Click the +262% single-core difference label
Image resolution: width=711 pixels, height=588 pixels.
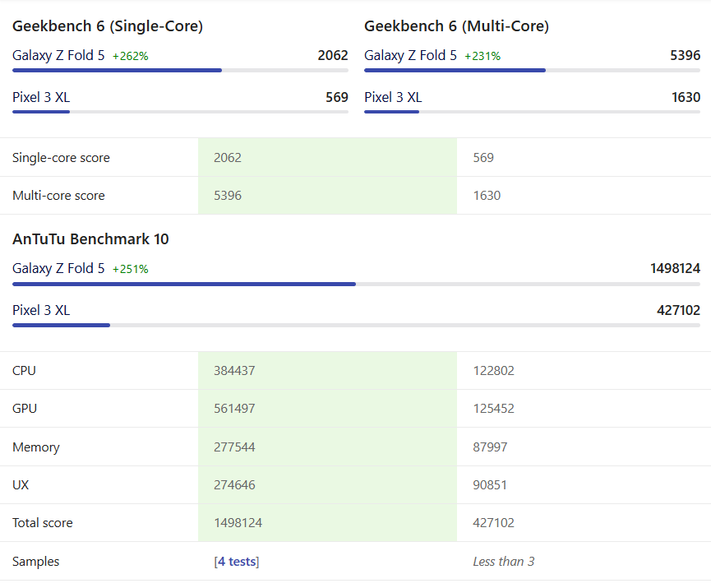click(x=130, y=57)
